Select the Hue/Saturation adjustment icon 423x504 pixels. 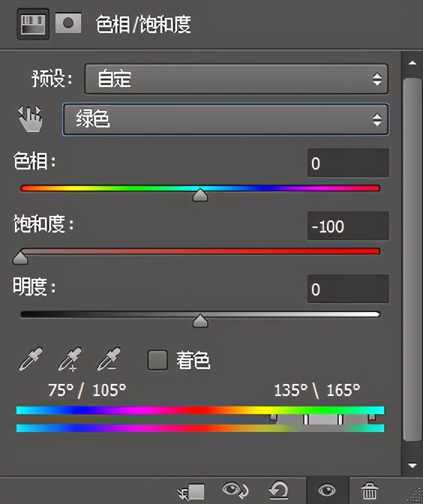(x=33, y=25)
